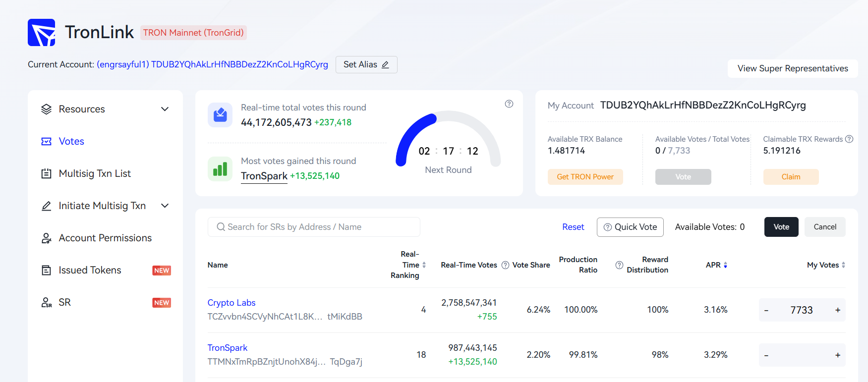
Task: Open TronSpark link in most votes card
Action: pos(264,176)
